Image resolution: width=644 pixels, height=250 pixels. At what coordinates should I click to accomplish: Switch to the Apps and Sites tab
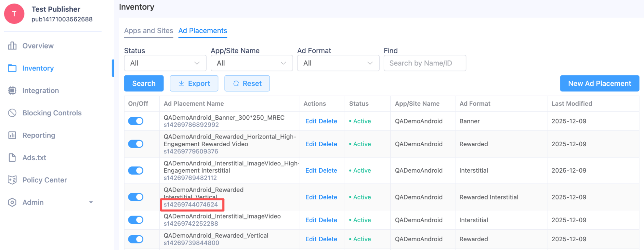click(x=149, y=31)
